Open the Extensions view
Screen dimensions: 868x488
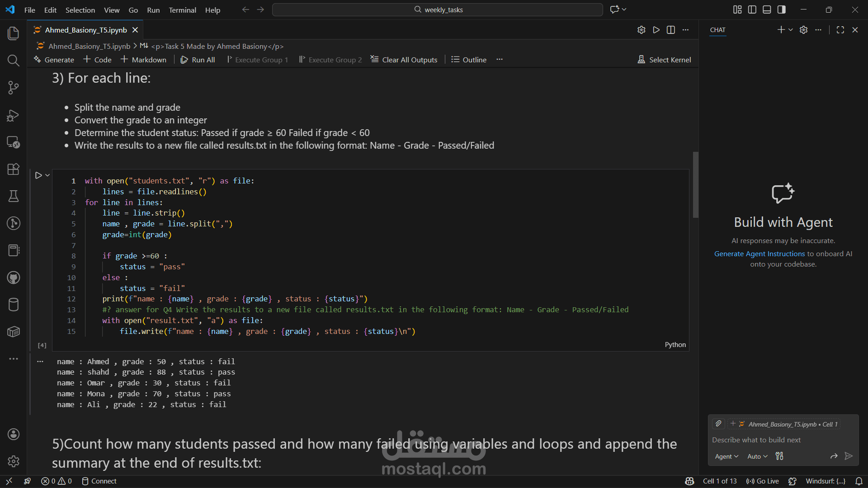(14, 169)
